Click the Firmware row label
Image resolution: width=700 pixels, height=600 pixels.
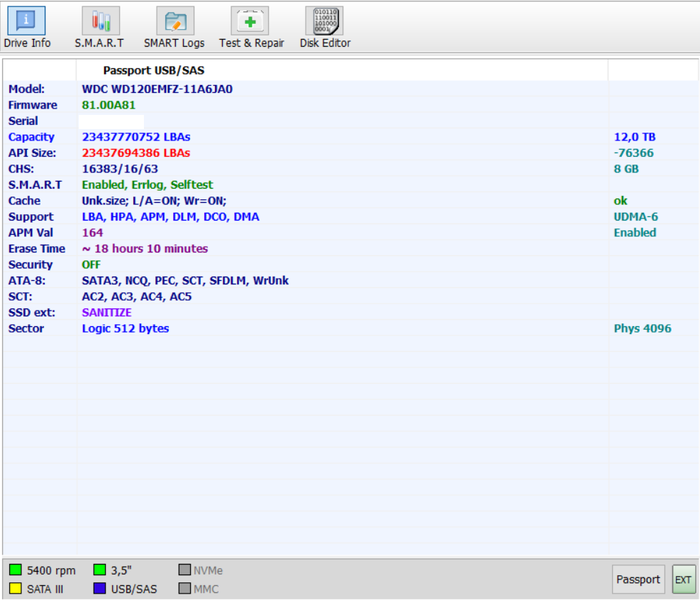click(33, 106)
